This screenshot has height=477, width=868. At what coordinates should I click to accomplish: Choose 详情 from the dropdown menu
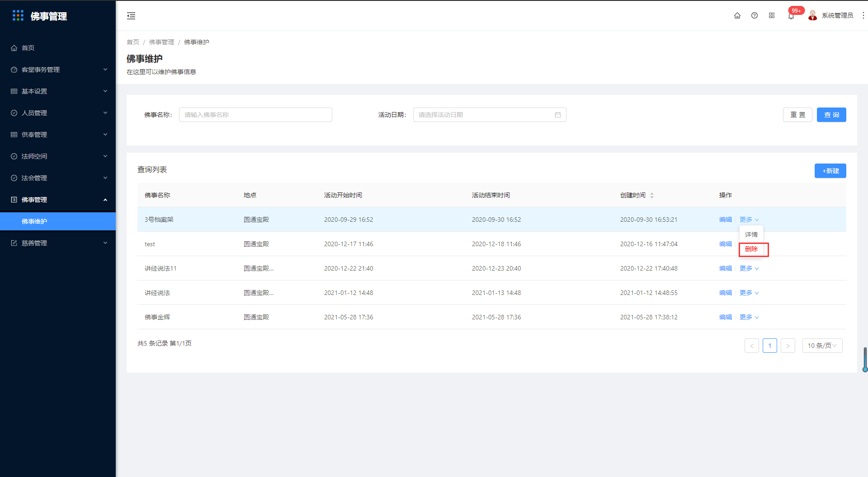point(751,234)
